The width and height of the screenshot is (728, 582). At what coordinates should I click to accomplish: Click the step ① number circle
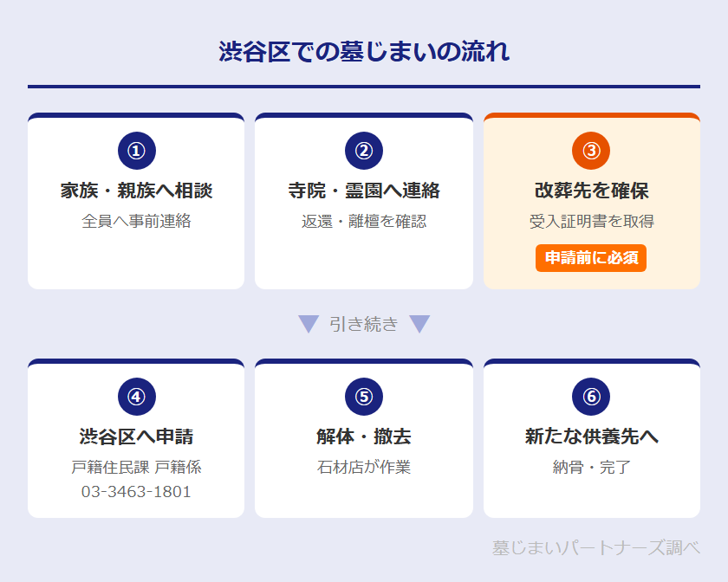pos(136,151)
